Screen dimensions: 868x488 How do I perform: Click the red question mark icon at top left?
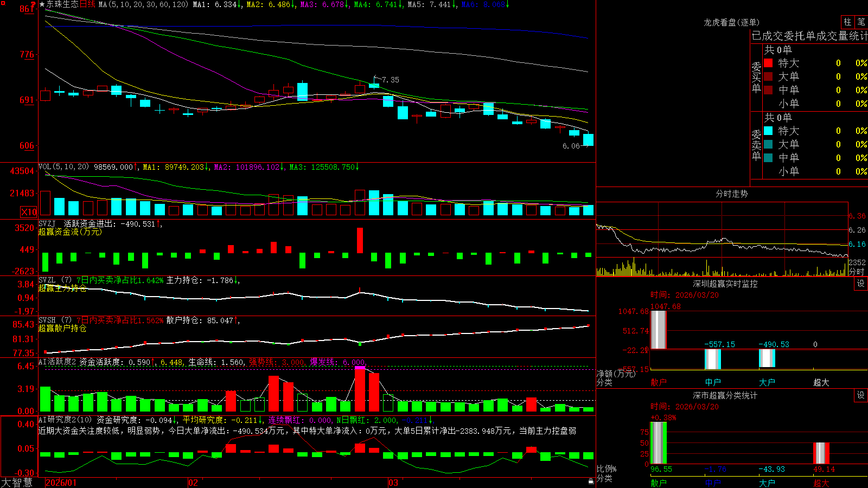34,5
